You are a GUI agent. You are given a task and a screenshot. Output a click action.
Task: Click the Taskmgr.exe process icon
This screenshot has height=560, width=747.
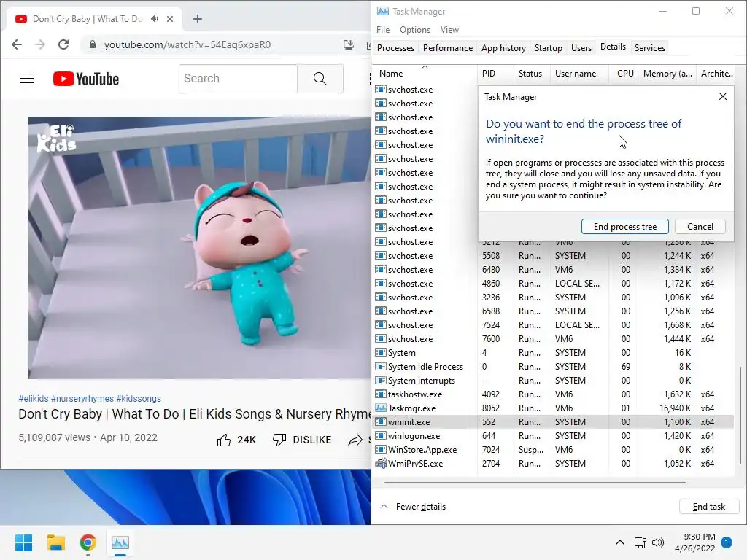tap(380, 408)
